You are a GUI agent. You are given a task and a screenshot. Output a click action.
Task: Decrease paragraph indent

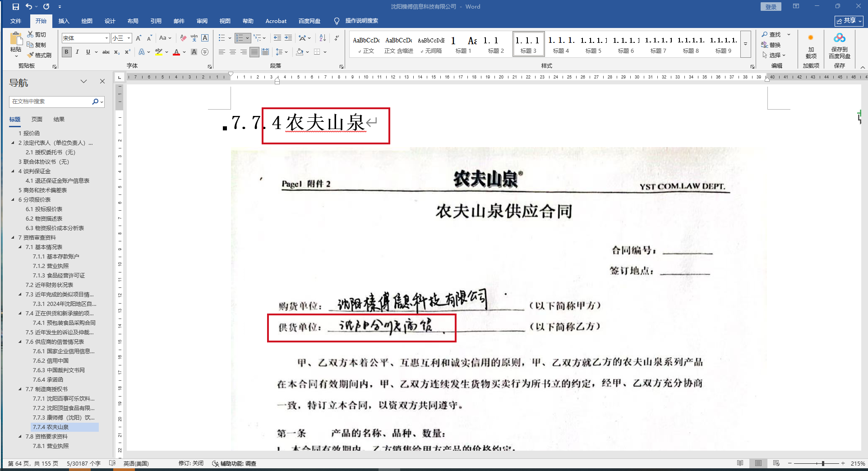277,38
